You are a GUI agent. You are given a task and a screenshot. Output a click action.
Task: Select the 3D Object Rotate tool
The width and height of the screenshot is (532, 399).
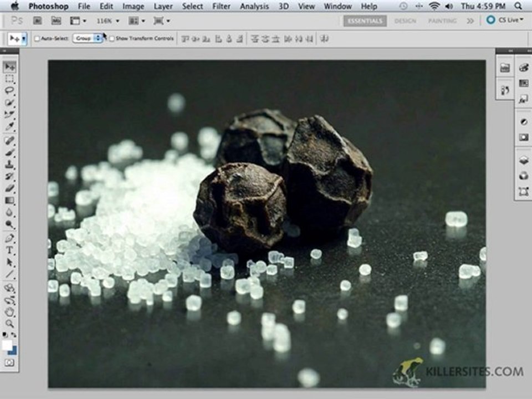(x=9, y=288)
